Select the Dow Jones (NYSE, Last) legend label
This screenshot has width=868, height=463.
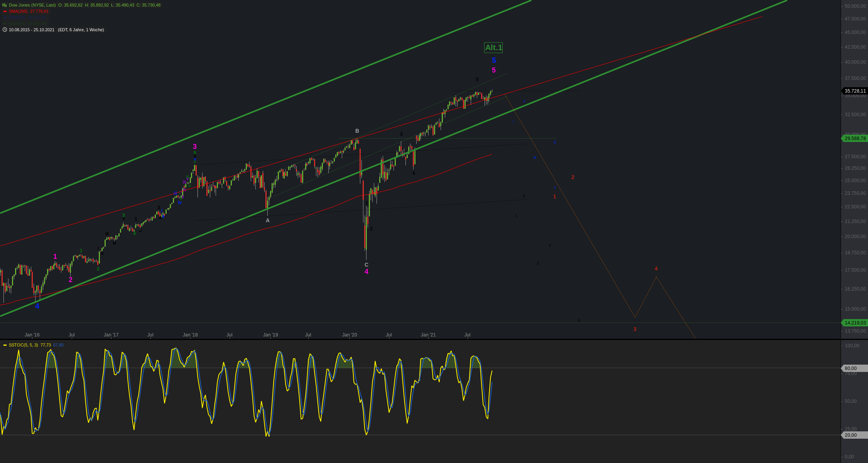tap(32, 5)
